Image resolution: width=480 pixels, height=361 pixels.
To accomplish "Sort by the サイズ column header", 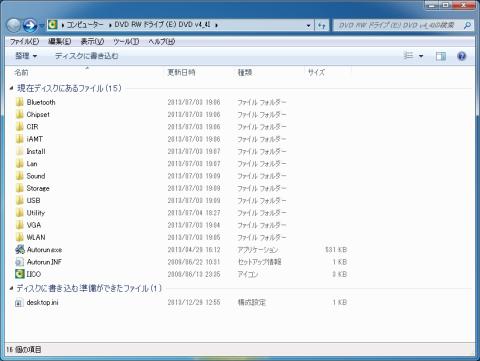I will pyautogui.click(x=316, y=72).
